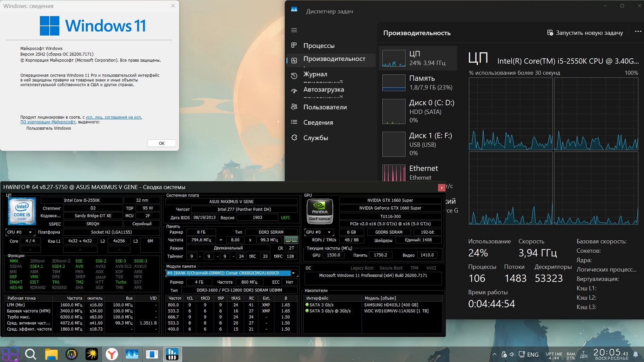Viewport: 644px width, 362px height.
Task: Switch input language via ENG indicator
Action: coord(533,355)
